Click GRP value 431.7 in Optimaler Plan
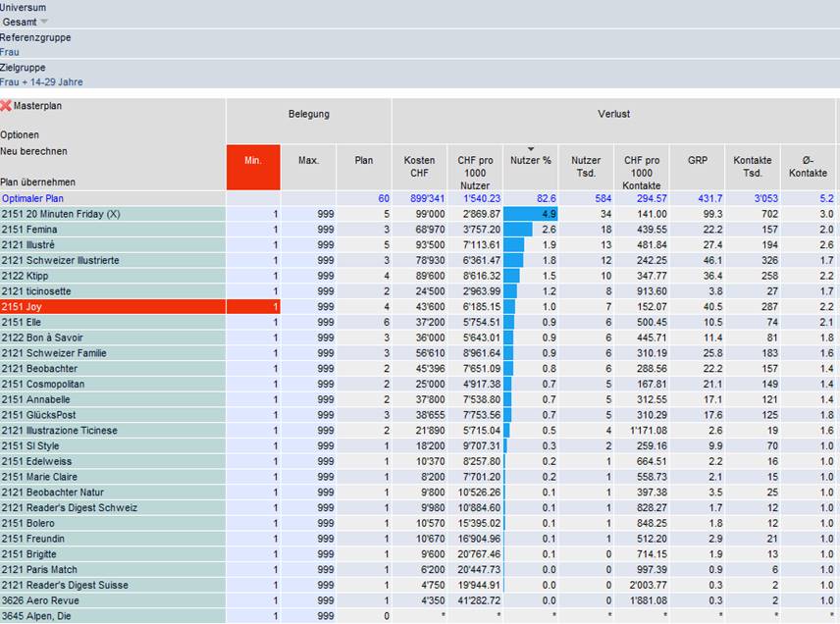 click(709, 198)
